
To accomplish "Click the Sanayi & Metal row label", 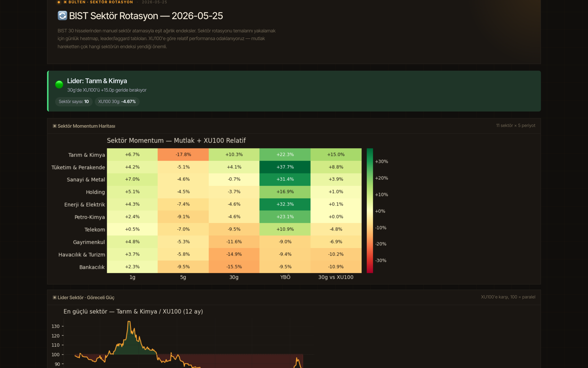I will point(86,180).
